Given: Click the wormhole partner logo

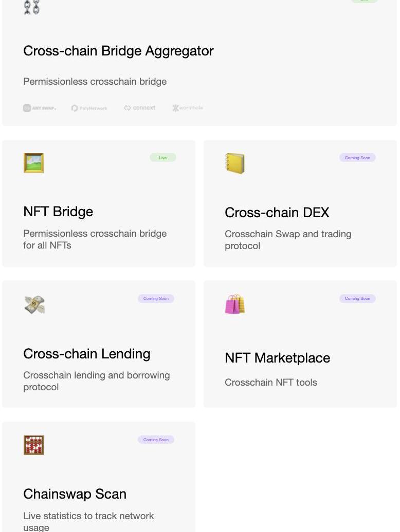Looking at the screenshot, I should pyautogui.click(x=188, y=108).
